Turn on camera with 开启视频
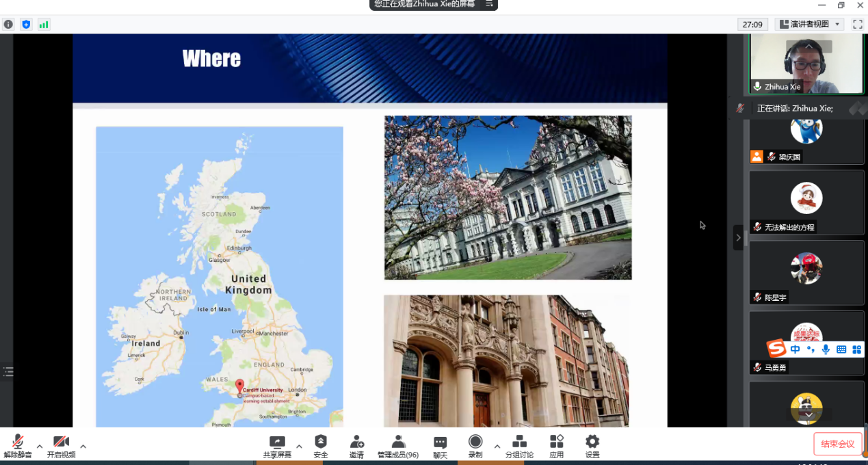This screenshot has height=465, width=868. pos(61,446)
